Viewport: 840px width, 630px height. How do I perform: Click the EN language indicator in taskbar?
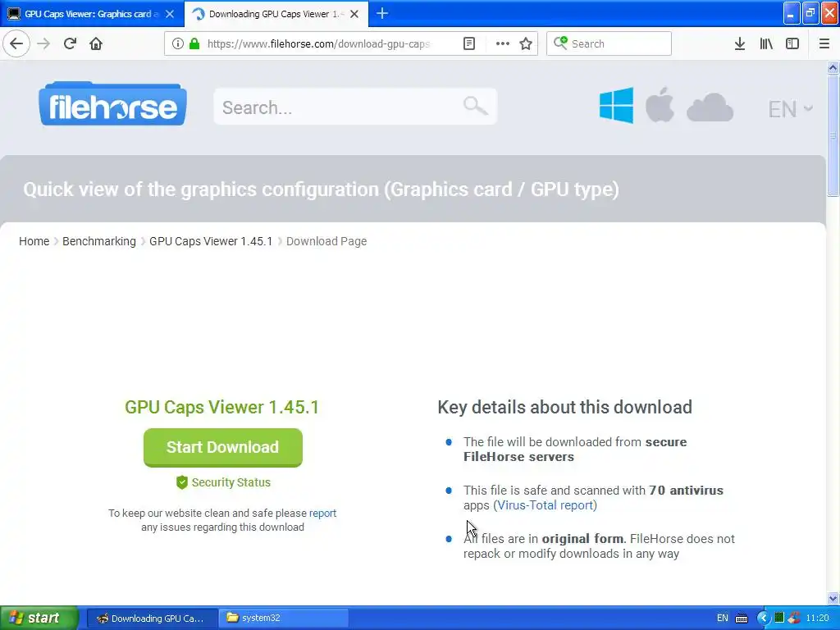[722, 619]
